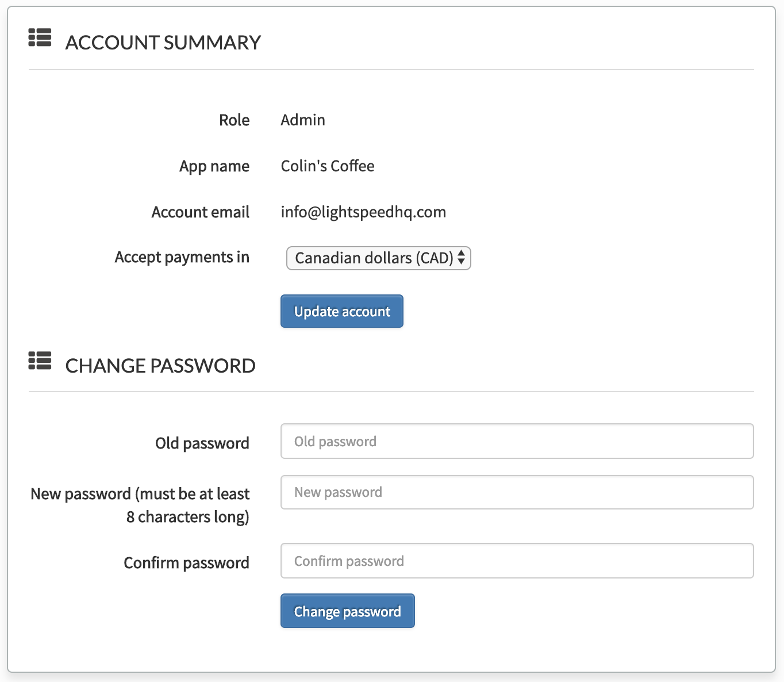The height and width of the screenshot is (682, 784).
Task: Focus the Old password input field
Action: [x=516, y=442]
